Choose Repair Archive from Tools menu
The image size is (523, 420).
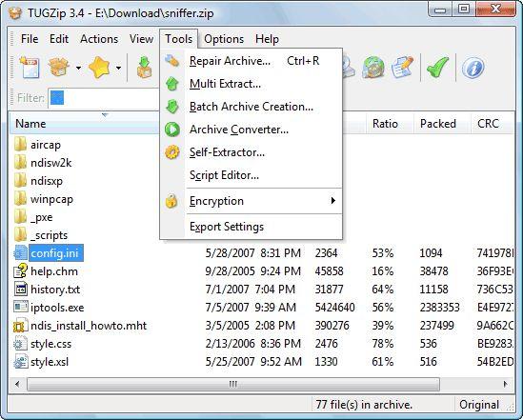click(251, 61)
